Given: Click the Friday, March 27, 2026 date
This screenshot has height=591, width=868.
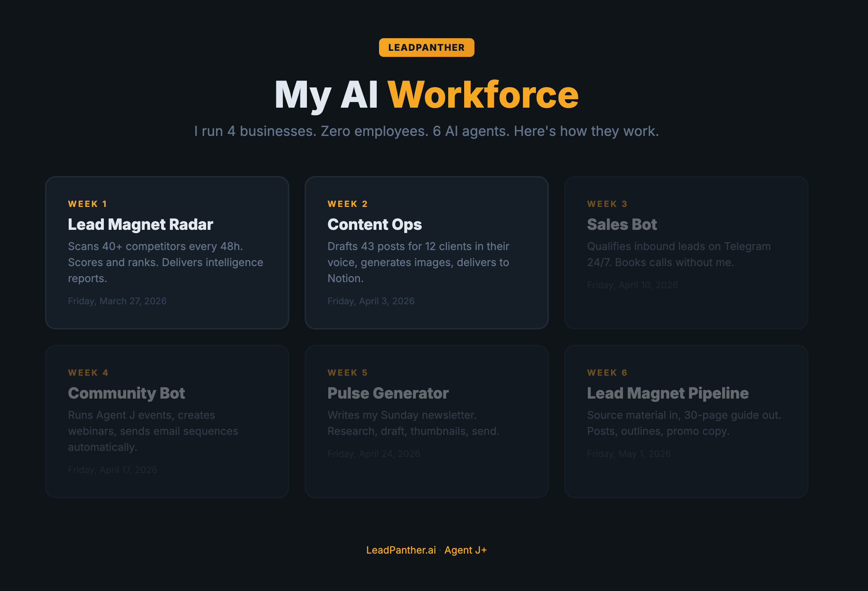Looking at the screenshot, I should (x=117, y=301).
